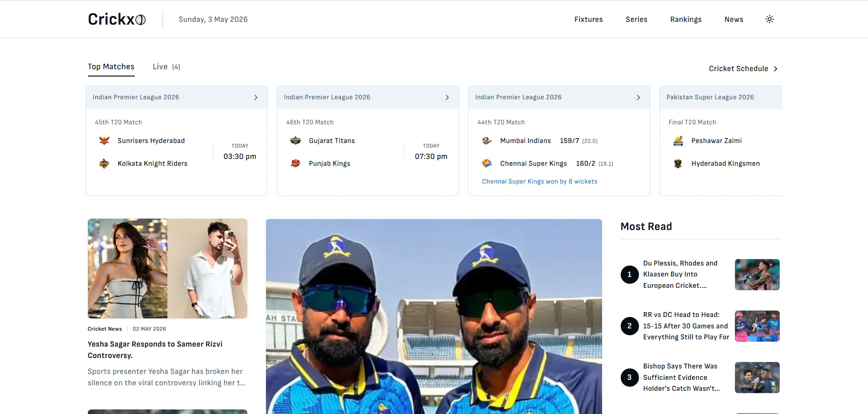This screenshot has height=414, width=868.
Task: Click the Final T20 Match label
Action: 692,122
